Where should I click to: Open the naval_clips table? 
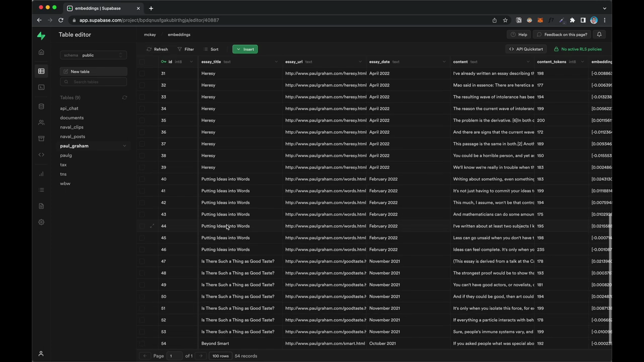(72, 127)
